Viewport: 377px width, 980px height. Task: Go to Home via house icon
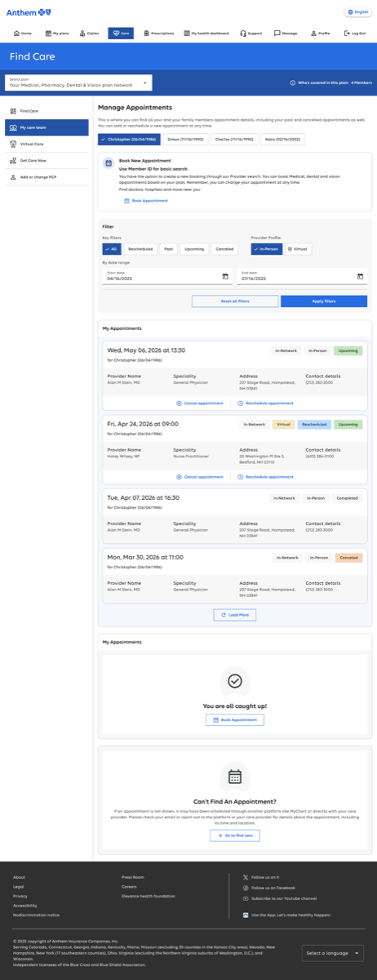(16, 33)
